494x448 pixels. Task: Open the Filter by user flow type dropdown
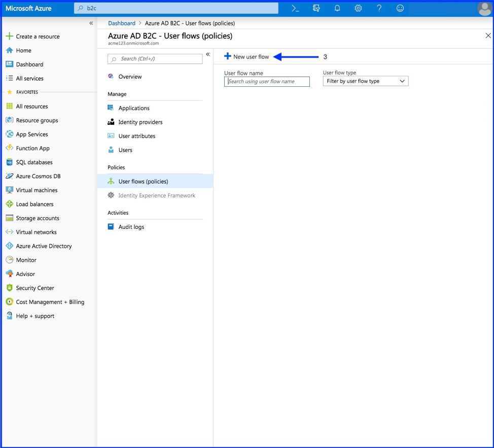point(366,81)
